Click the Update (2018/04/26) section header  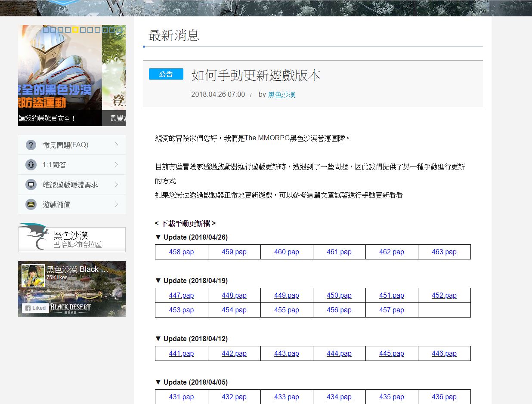tap(192, 237)
